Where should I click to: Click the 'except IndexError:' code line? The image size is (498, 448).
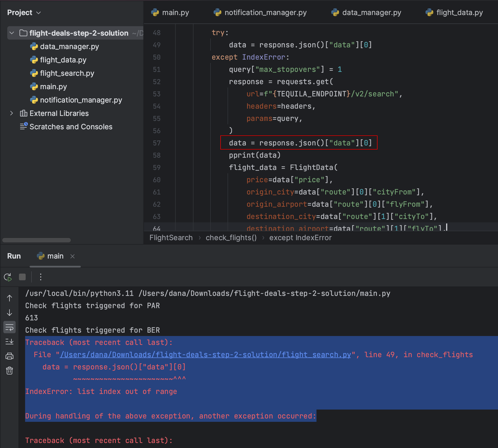point(250,57)
